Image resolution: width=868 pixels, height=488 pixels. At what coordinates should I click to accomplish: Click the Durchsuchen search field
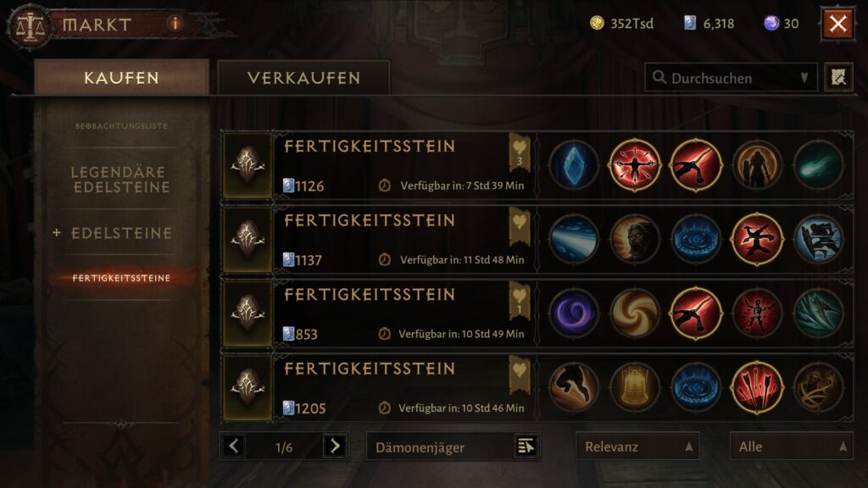[731, 78]
